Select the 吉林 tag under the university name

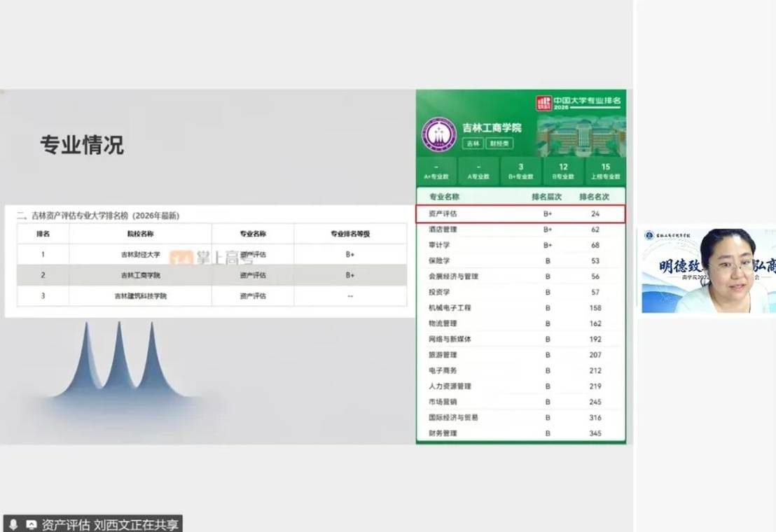473,143
